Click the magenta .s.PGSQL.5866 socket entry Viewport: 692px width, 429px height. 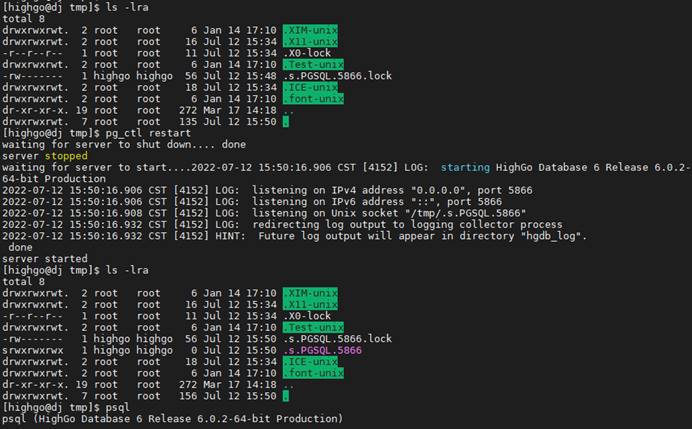pyautogui.click(x=322, y=350)
